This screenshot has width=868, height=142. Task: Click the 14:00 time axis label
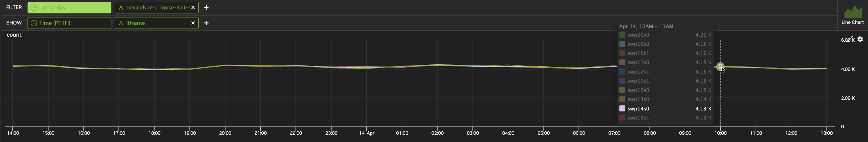13,133
